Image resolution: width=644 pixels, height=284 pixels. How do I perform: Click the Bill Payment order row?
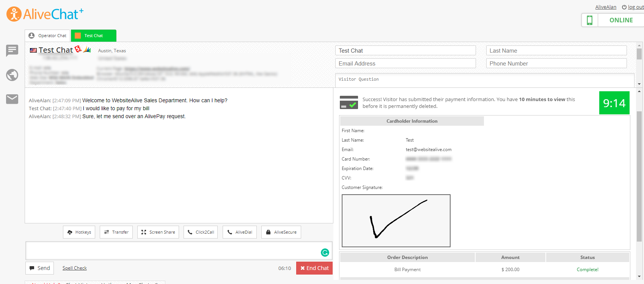pyautogui.click(x=485, y=270)
